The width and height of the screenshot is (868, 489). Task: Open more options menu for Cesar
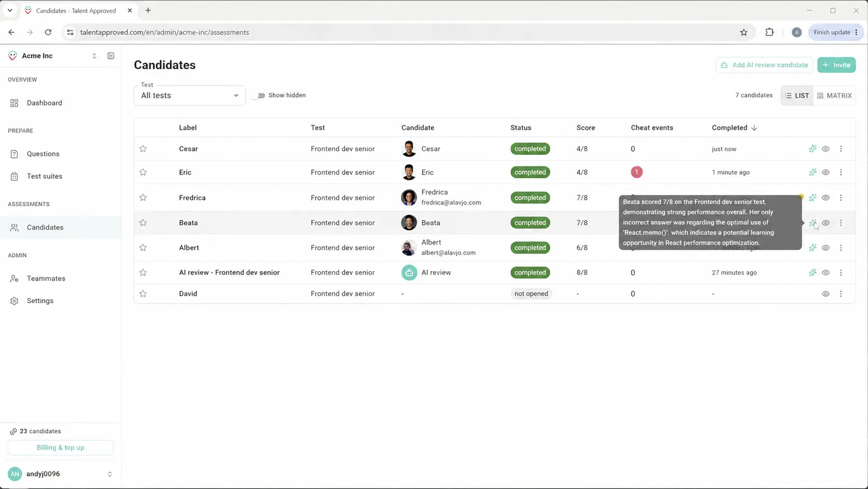841,149
